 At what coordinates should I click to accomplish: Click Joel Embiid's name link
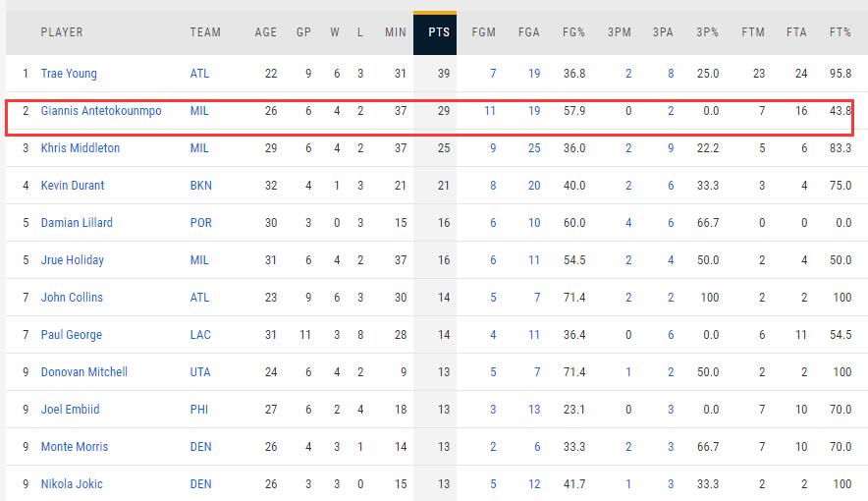[71, 409]
